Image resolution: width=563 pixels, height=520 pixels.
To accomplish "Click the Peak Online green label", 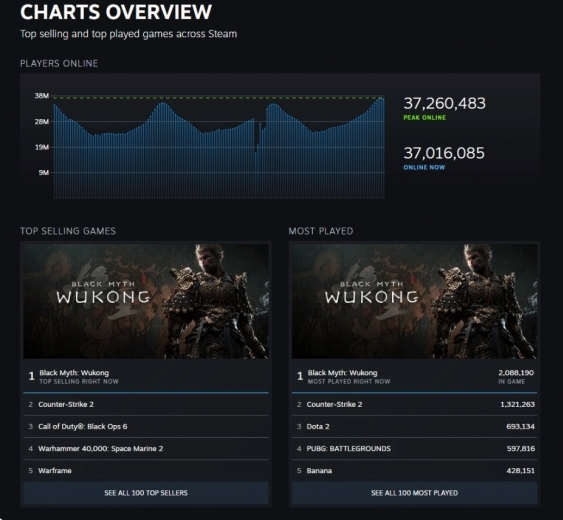I will [x=424, y=117].
